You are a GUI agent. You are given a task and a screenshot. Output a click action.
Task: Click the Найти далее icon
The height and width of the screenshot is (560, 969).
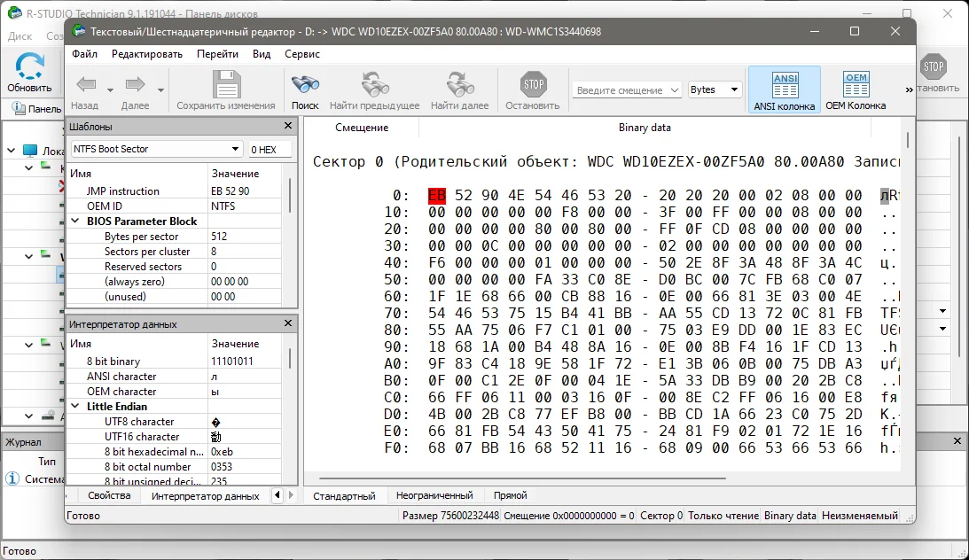click(x=460, y=84)
